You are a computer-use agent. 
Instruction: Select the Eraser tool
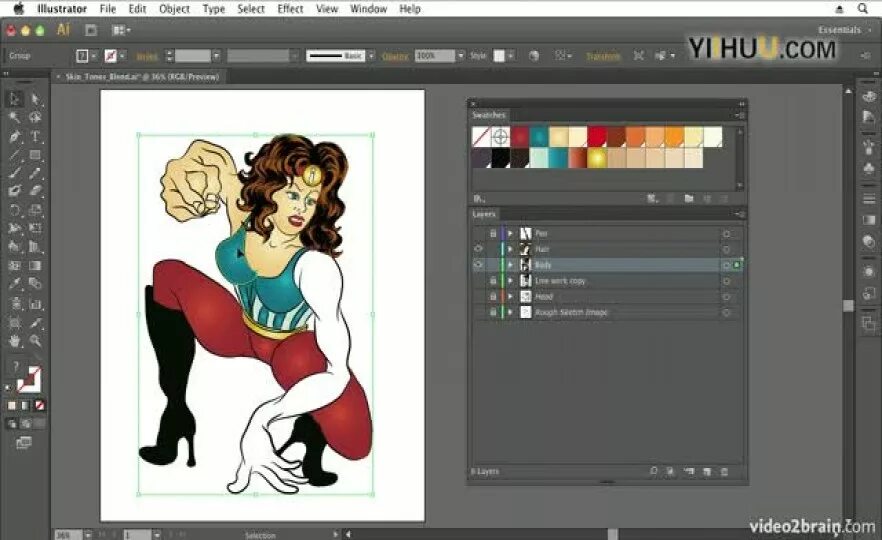(x=35, y=191)
